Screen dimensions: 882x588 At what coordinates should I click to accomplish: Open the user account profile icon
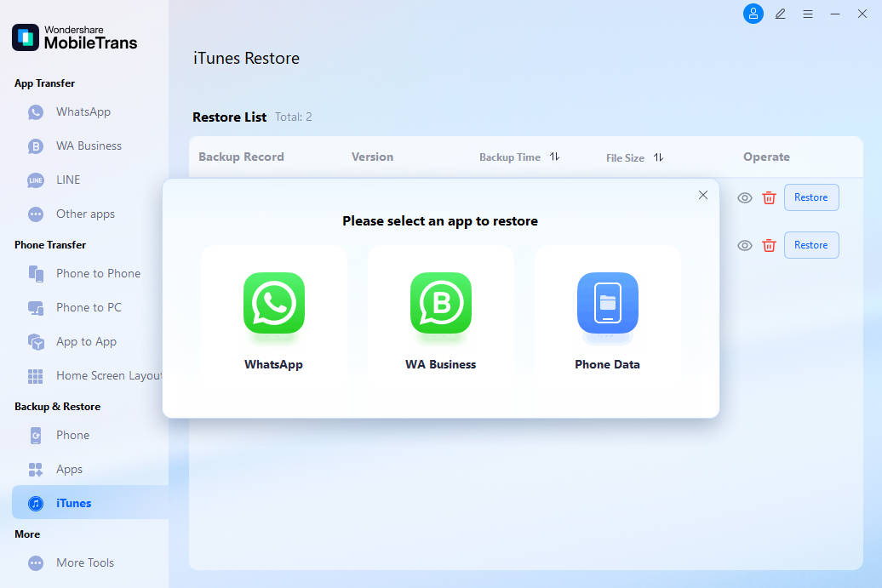(x=753, y=14)
